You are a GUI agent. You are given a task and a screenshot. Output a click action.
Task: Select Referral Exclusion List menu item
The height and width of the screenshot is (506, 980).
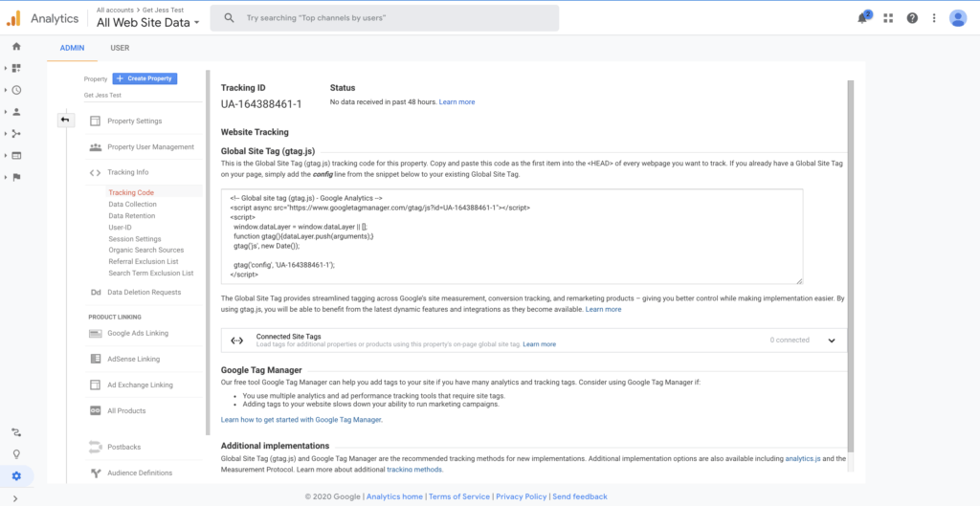[144, 261]
